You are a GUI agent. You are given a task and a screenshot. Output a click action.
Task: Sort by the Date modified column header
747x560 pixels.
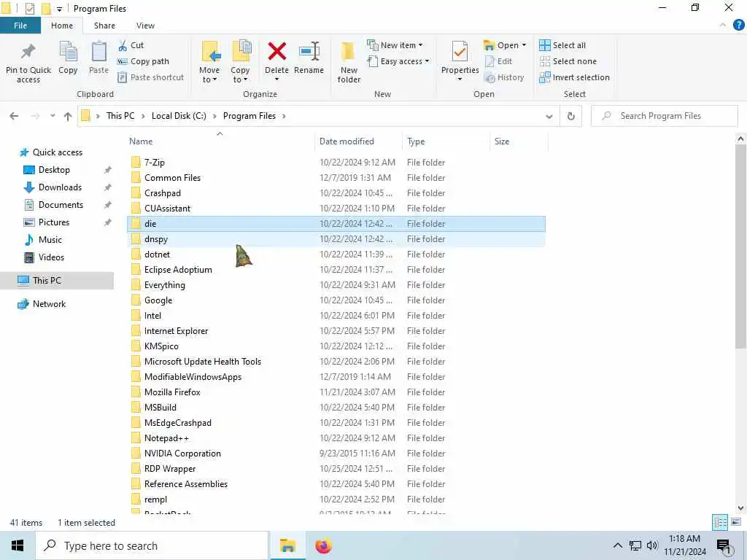click(358, 141)
